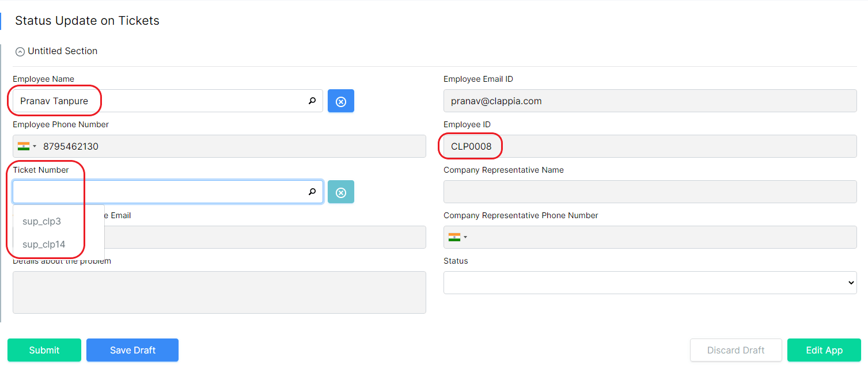The width and height of the screenshot is (868, 369).
Task: Select ticket sup_clp3 from the suggestion list
Action: click(40, 221)
